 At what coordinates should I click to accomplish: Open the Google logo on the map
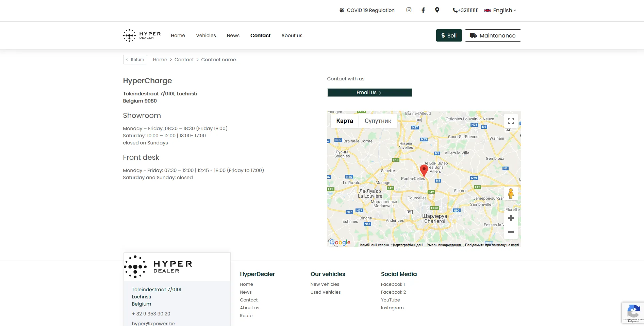(340, 242)
